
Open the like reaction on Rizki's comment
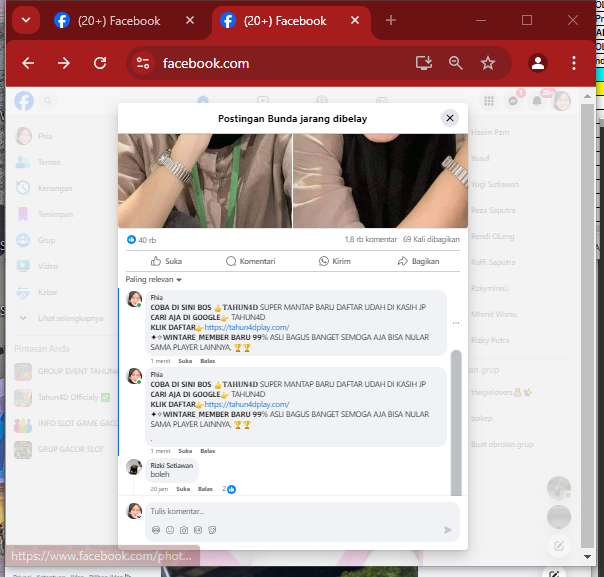coord(231,489)
